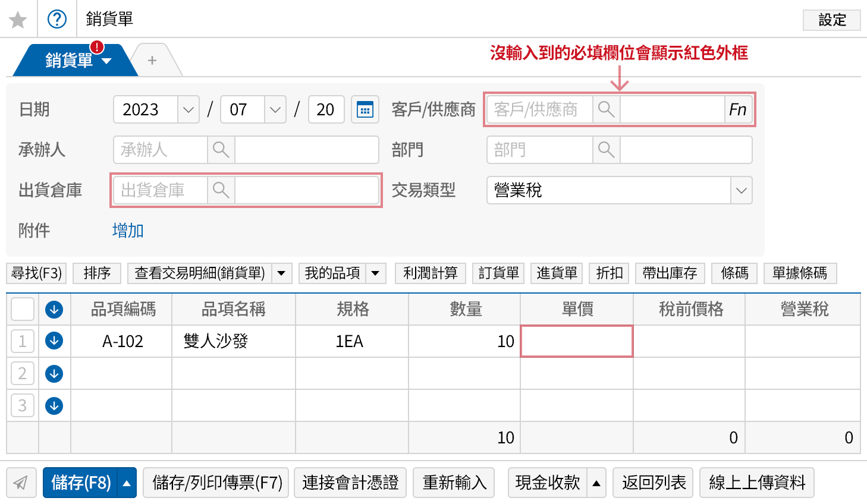Switch to the 銷貨單 tab
The width and height of the screenshot is (867, 504).
click(68, 59)
